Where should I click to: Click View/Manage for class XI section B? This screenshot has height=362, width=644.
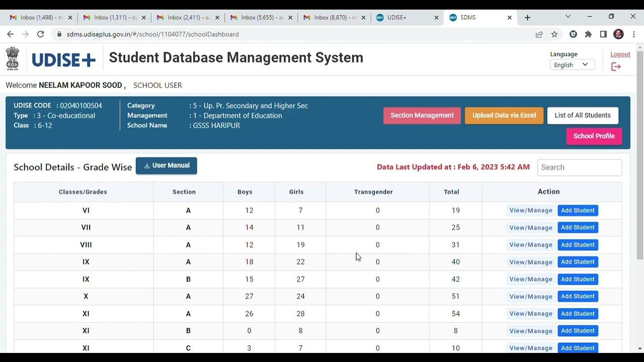click(x=531, y=331)
